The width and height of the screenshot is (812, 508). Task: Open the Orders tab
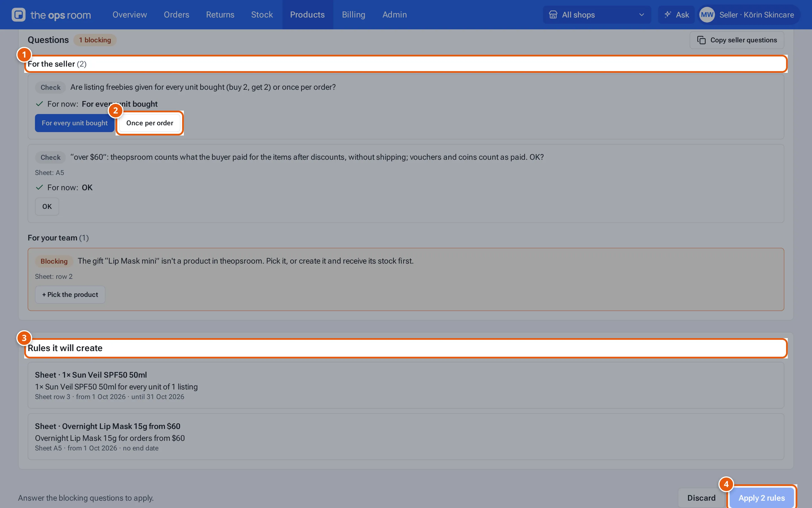[176, 15]
